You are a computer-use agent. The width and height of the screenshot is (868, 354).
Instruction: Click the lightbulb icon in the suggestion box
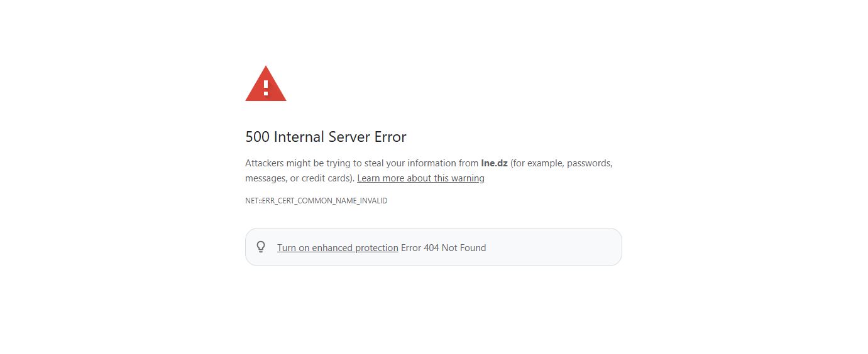(x=261, y=247)
